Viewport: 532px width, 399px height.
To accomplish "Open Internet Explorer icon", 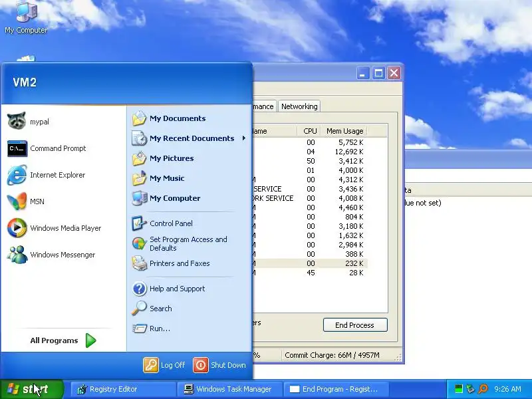I will [17, 175].
